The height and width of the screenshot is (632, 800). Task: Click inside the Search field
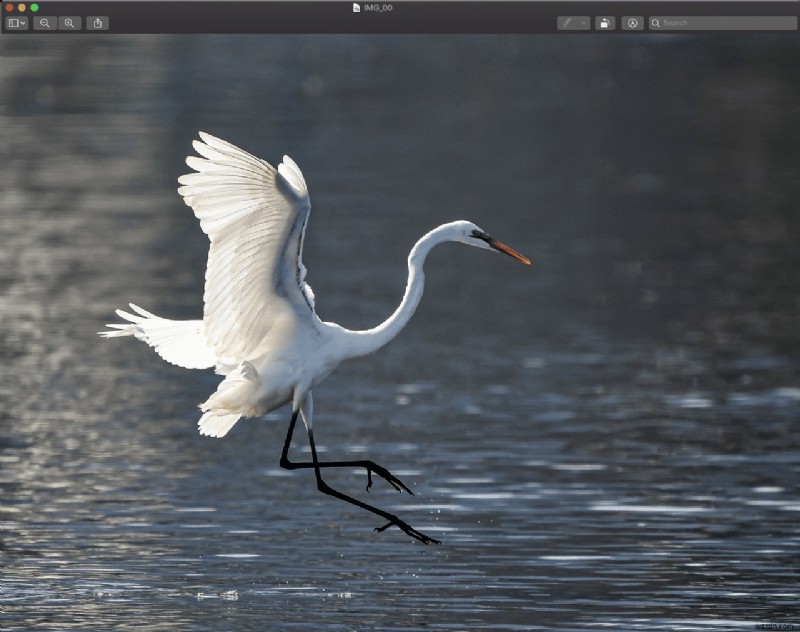(x=722, y=23)
